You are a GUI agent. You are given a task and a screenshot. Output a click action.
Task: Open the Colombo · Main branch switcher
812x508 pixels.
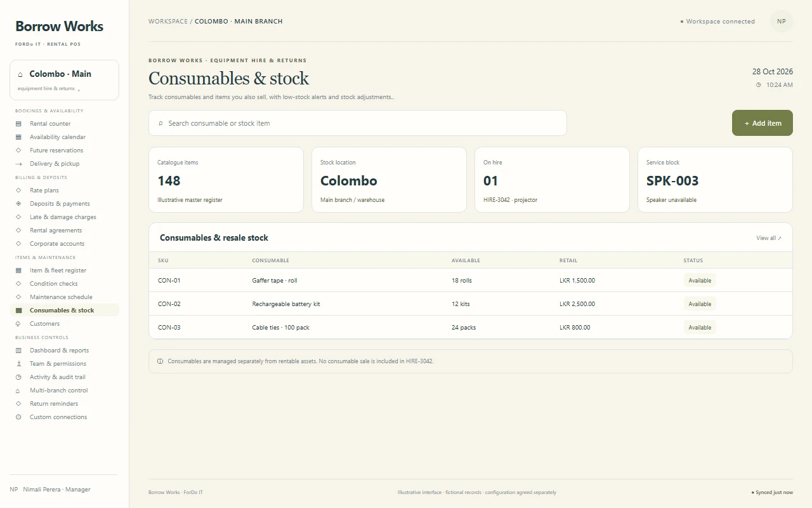coord(64,80)
